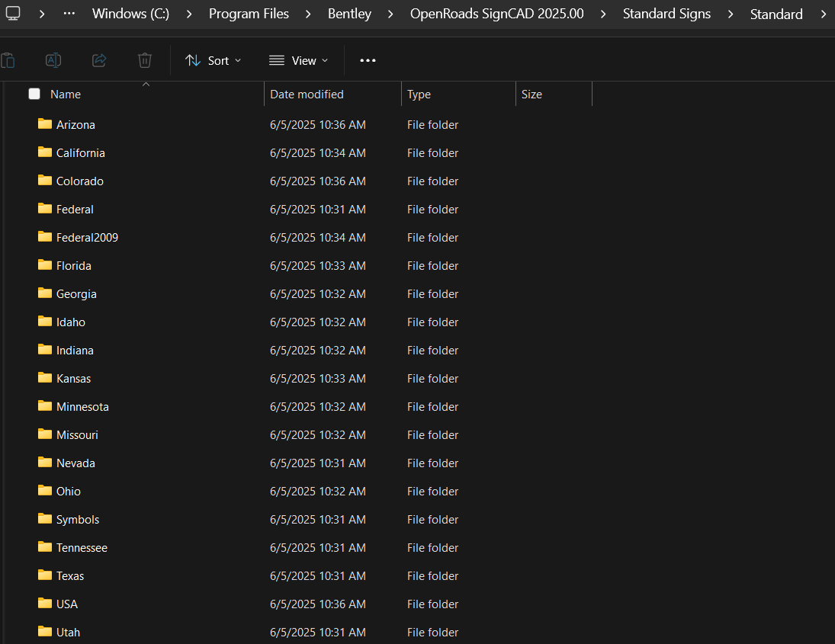This screenshot has height=644, width=835.
Task: Sort by the Date modified column header
Action: coord(307,95)
